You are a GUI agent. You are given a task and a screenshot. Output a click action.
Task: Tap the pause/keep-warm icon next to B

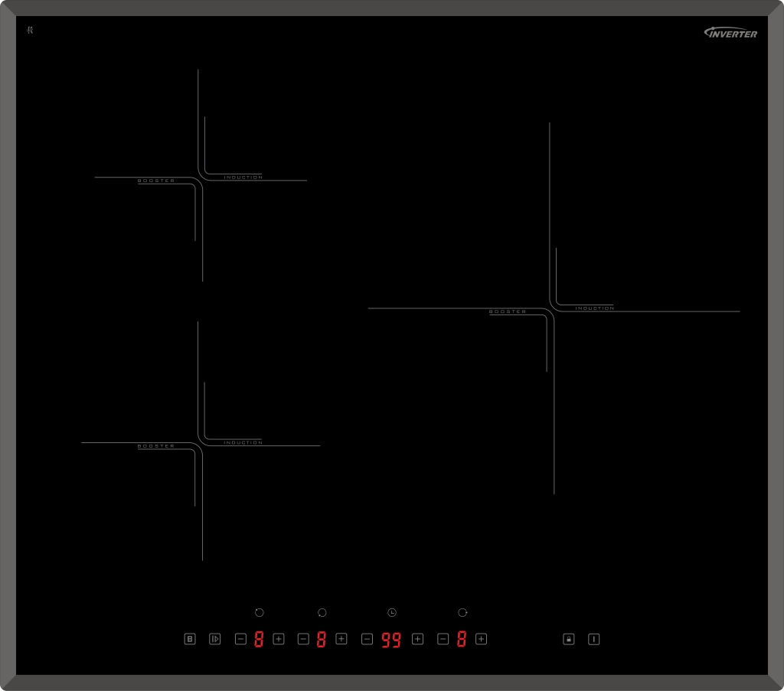pyautogui.click(x=214, y=639)
